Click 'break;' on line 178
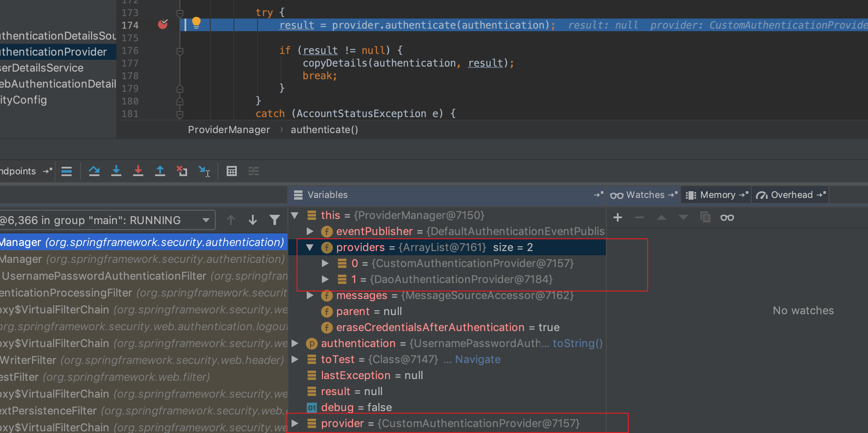Viewport: 868px width, 433px height. 320,76
